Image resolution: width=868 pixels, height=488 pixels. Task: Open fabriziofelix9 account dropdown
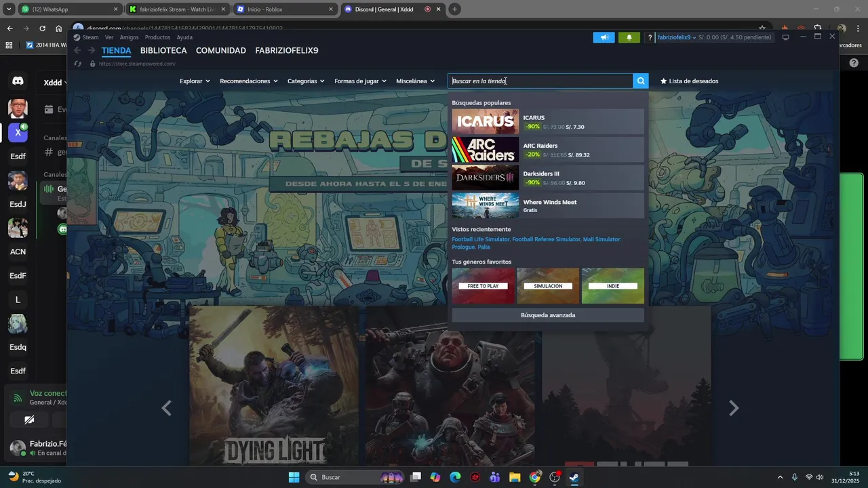pos(677,37)
